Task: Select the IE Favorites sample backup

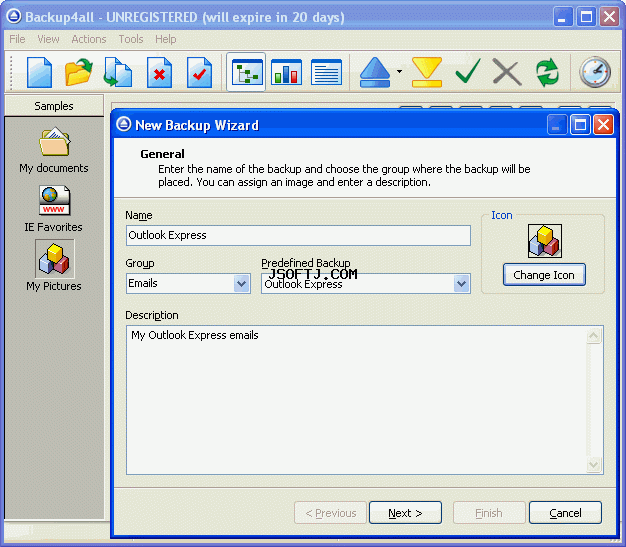Action: pyautogui.click(x=54, y=209)
